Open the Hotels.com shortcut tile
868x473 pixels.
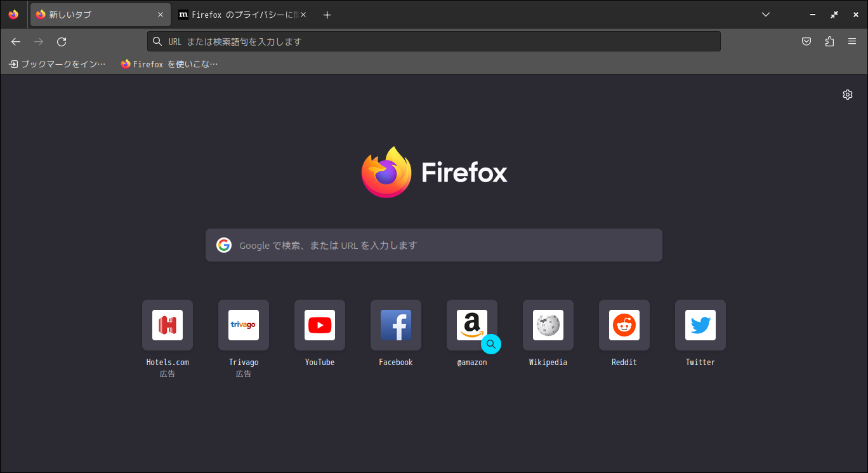pos(168,325)
